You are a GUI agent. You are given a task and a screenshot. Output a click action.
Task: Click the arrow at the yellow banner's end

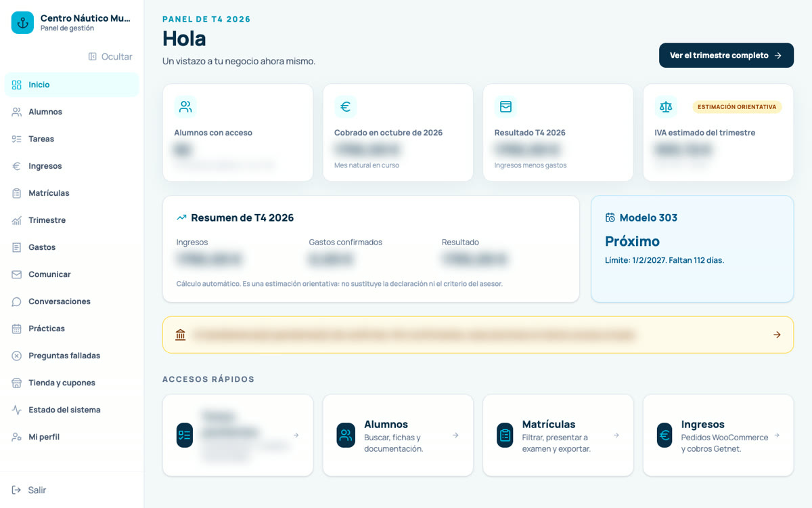pyautogui.click(x=777, y=335)
